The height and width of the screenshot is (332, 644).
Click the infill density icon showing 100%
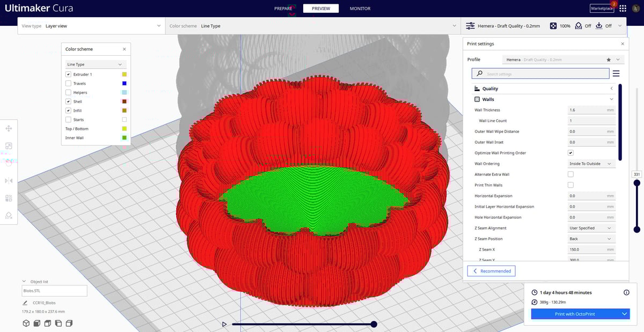click(x=553, y=26)
